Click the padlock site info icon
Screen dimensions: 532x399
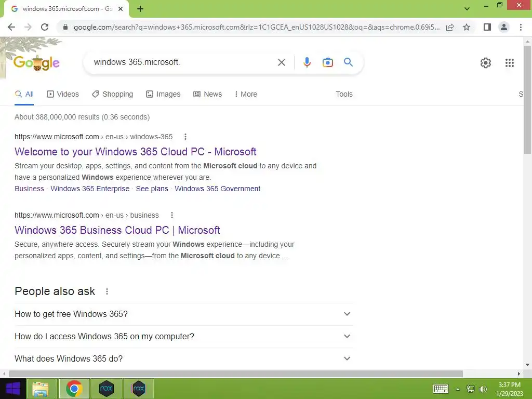point(65,27)
